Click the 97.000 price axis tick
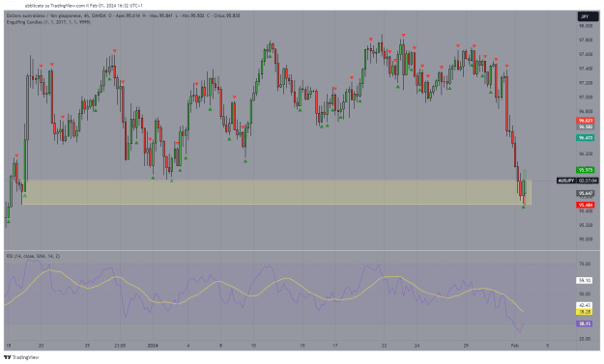 586,97
